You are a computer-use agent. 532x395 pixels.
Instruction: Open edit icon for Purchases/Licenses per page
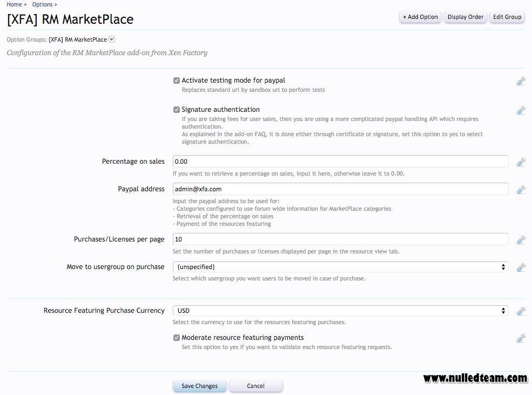pyautogui.click(x=521, y=240)
